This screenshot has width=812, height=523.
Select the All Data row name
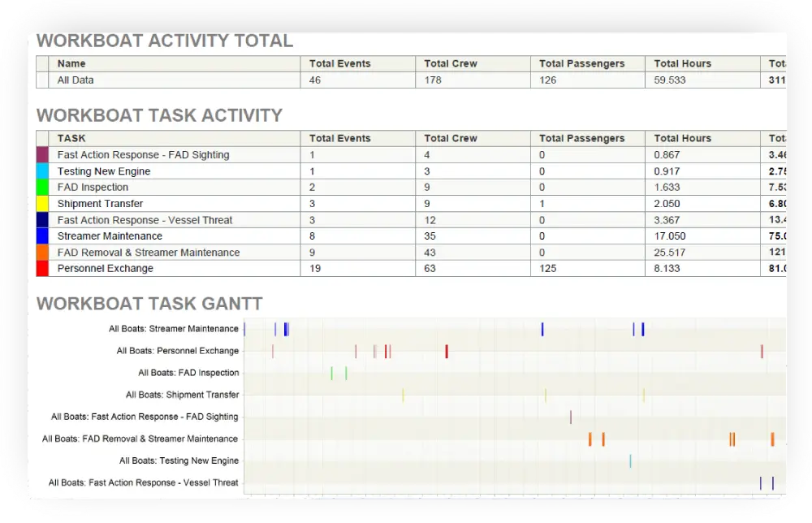pos(76,80)
